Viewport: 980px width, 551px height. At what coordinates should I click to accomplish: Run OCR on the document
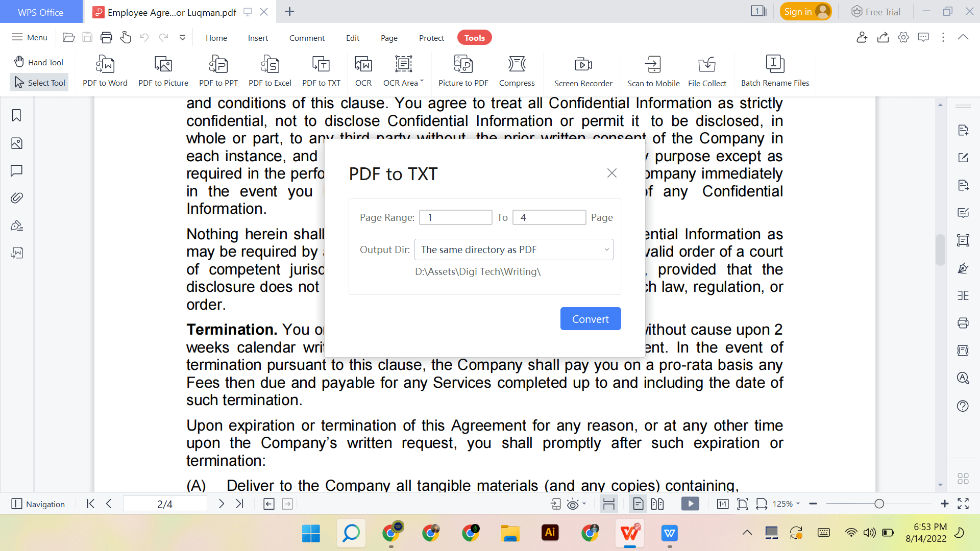[363, 70]
